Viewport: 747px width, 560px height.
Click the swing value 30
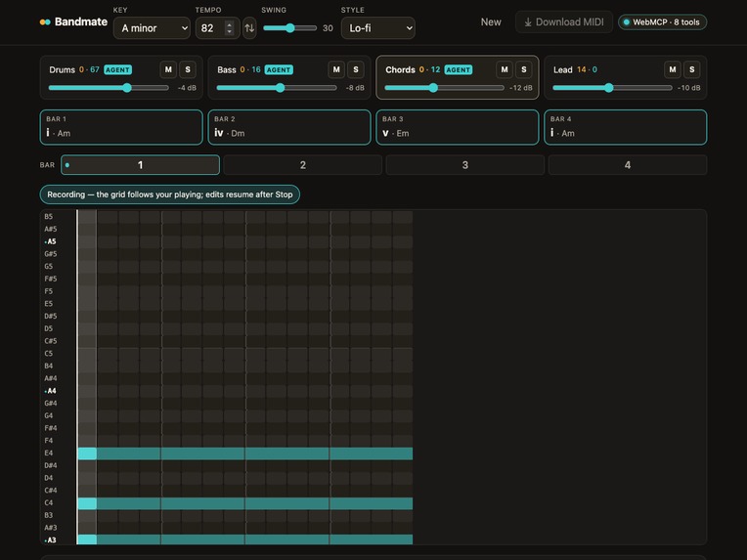328,28
